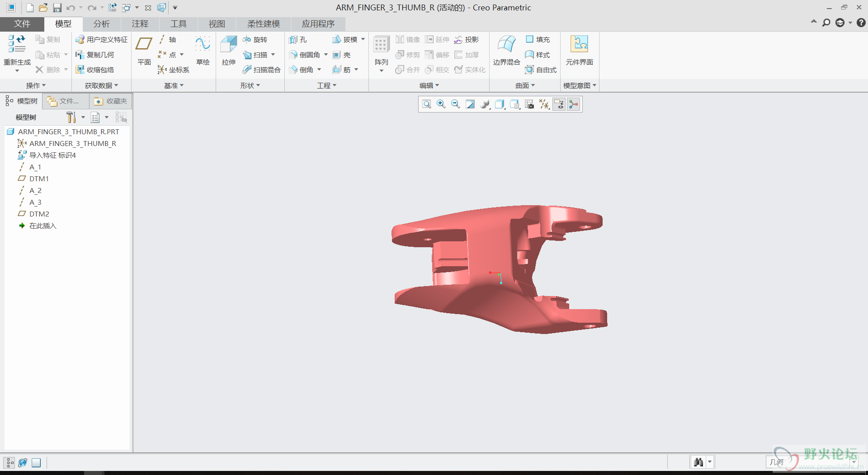Click the Draft (拔模) button
The height and width of the screenshot is (475, 868).
tap(345, 40)
